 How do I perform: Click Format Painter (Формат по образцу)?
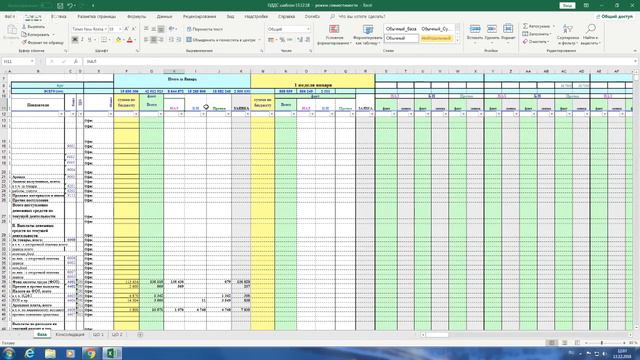point(42,42)
